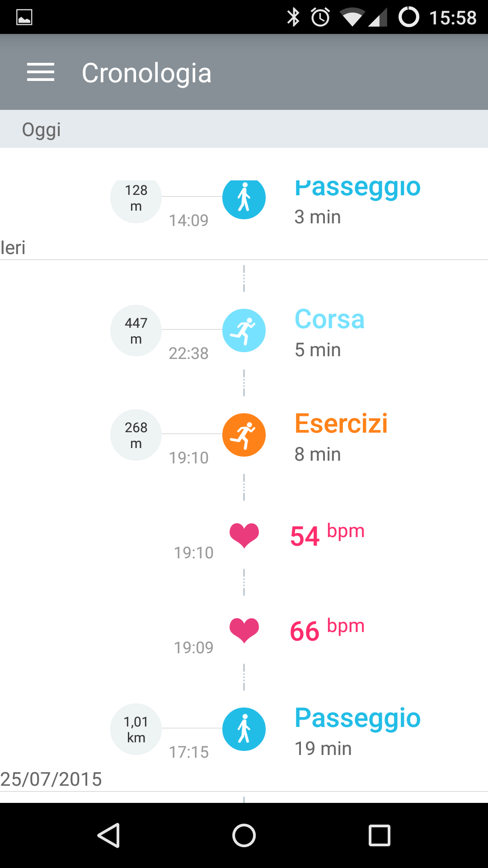The image size is (488, 868).
Task: Tap the Oggi section header
Action: click(x=42, y=129)
